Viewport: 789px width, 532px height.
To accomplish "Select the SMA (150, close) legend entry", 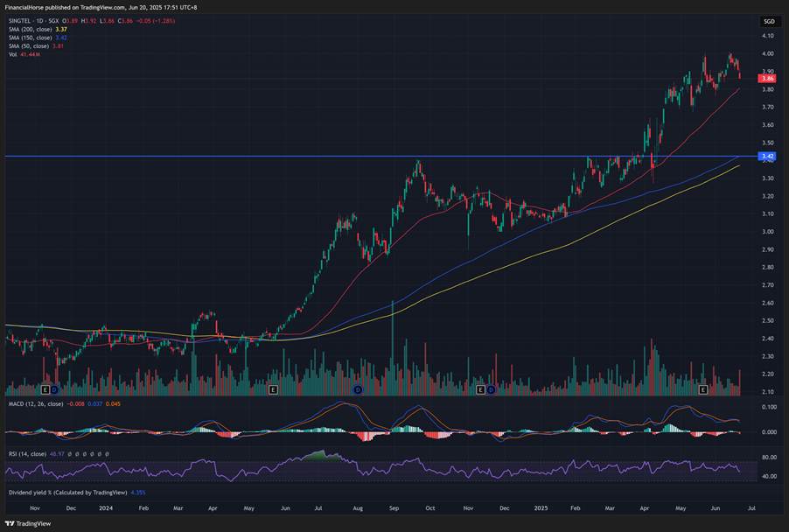I will (x=31, y=38).
